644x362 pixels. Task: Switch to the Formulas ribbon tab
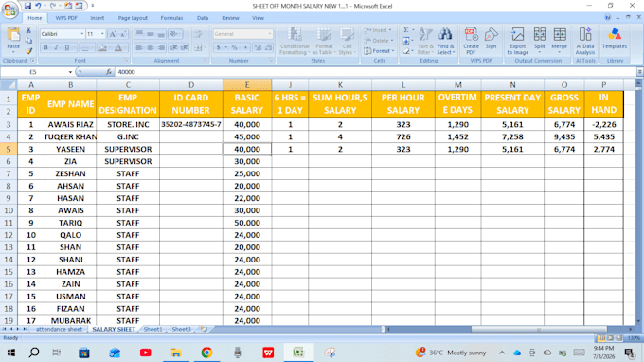pos(171,18)
